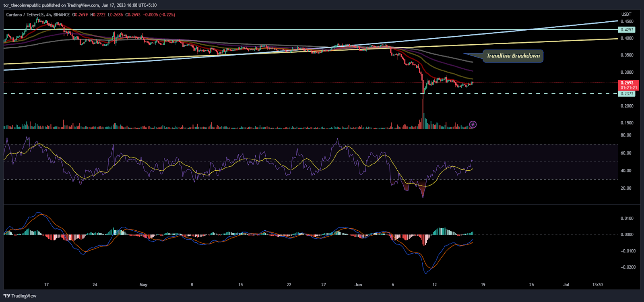Screen dimensions: 644x302
Task: Click the change value −0.0006 (−0.22%)
Action: point(159,14)
